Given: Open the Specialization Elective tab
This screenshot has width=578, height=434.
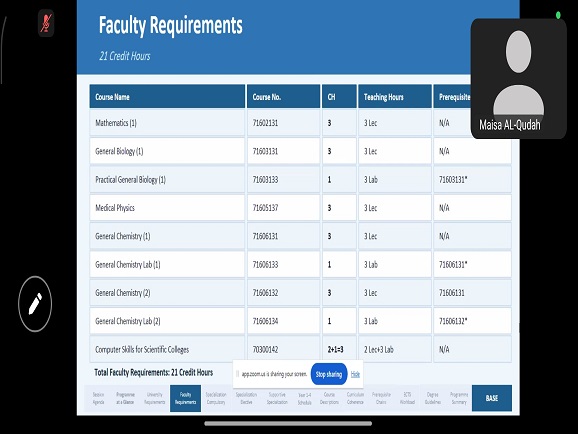Looking at the screenshot, I should coord(246,398).
